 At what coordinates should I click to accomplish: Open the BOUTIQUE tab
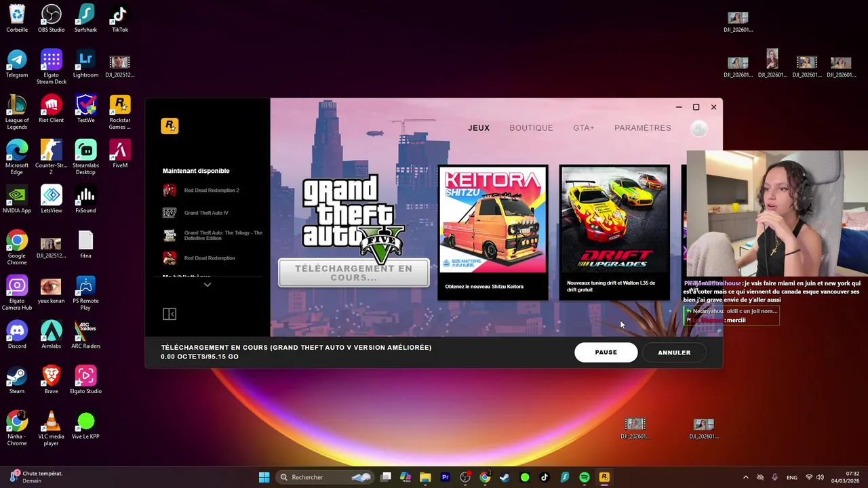tap(531, 128)
